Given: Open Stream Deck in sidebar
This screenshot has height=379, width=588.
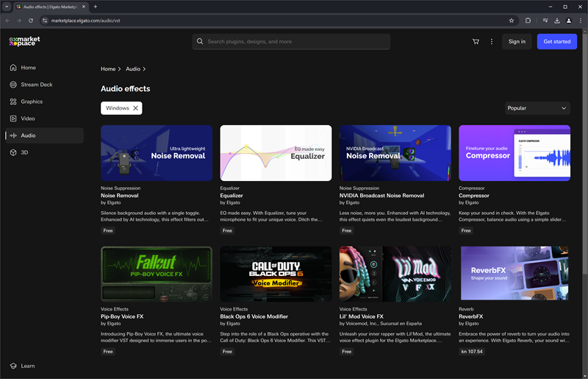Looking at the screenshot, I should click(36, 85).
